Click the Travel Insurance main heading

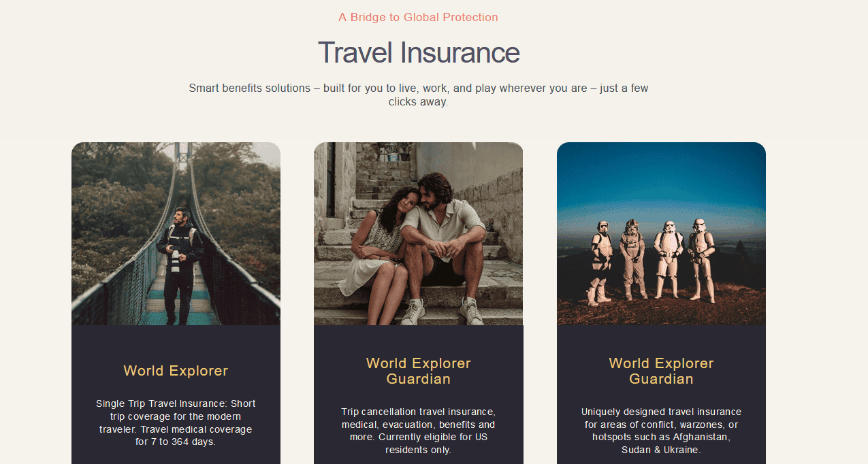point(419,52)
